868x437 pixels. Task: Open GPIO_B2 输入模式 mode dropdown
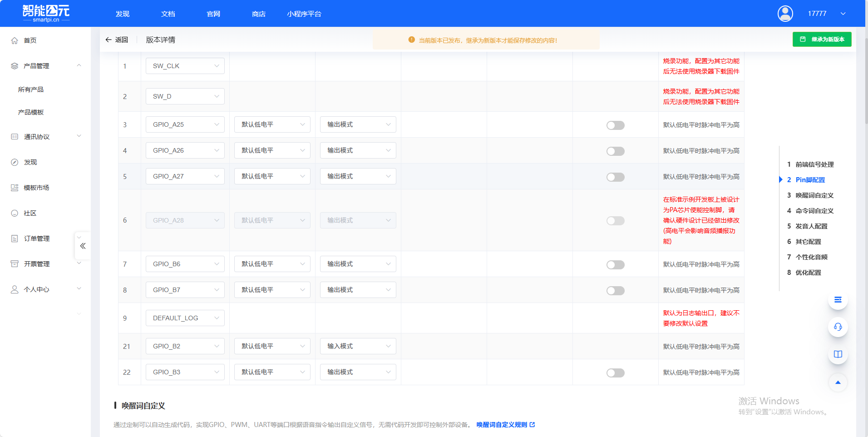click(x=358, y=346)
